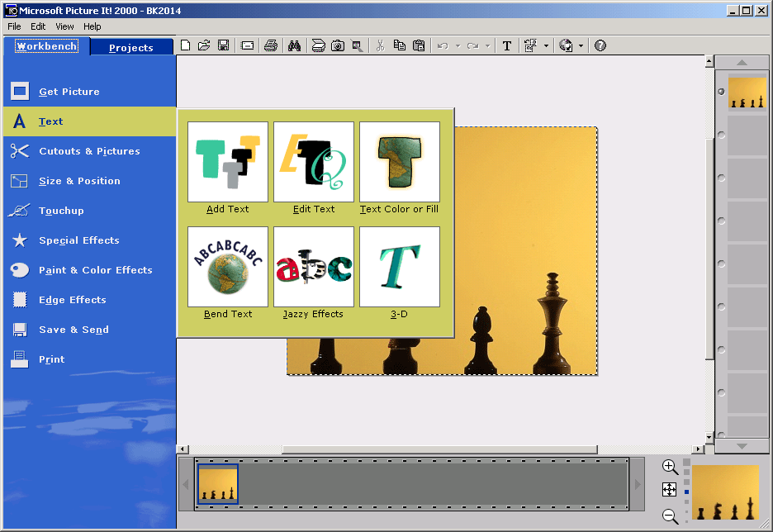Click the Help question mark icon

(x=600, y=46)
